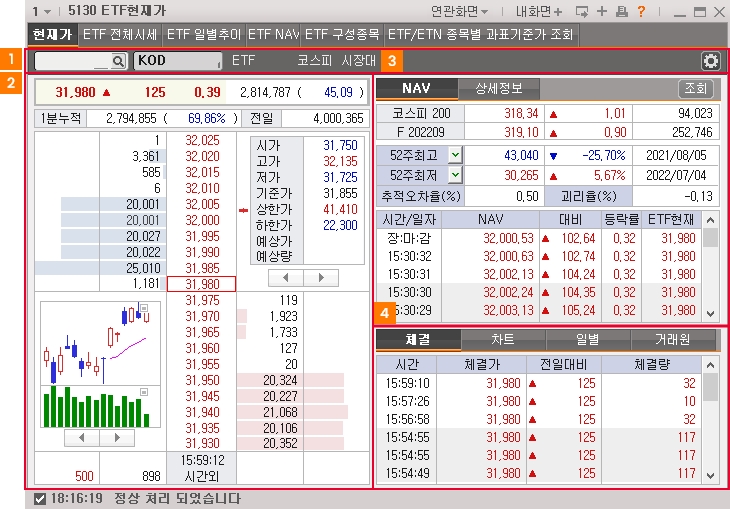Open the 52주최저 dropdown

click(455, 176)
